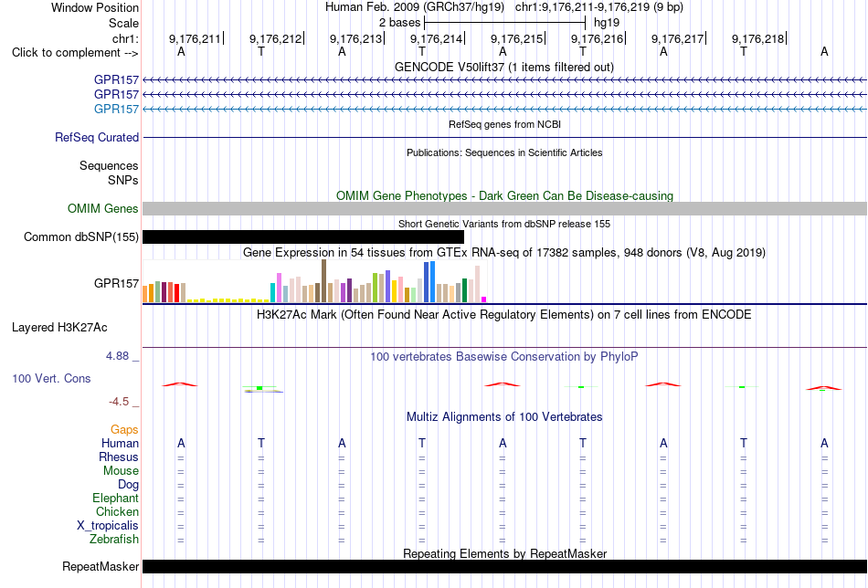
Task: Click the 'Human' alignment row label
Action: click(x=120, y=443)
